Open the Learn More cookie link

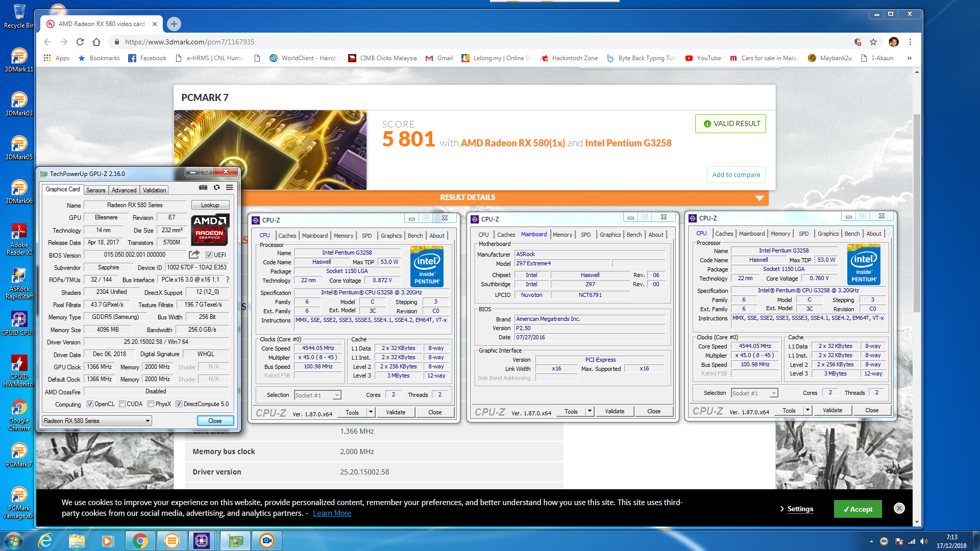click(332, 513)
